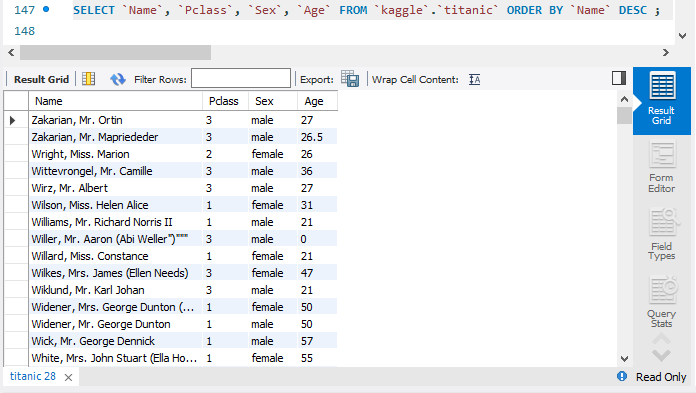Close the titanic 28 result tab
This screenshot has width=696, height=393.
[68, 377]
